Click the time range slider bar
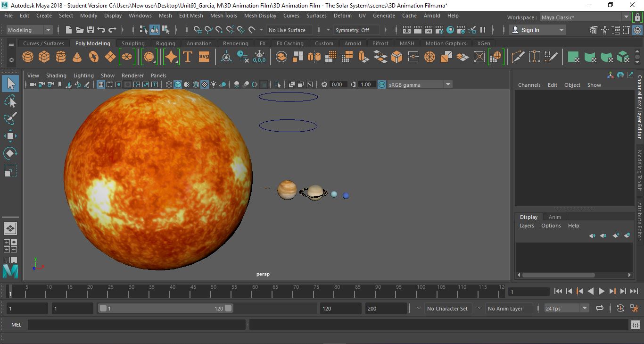Viewport: 644px width, 344px height. pos(165,308)
